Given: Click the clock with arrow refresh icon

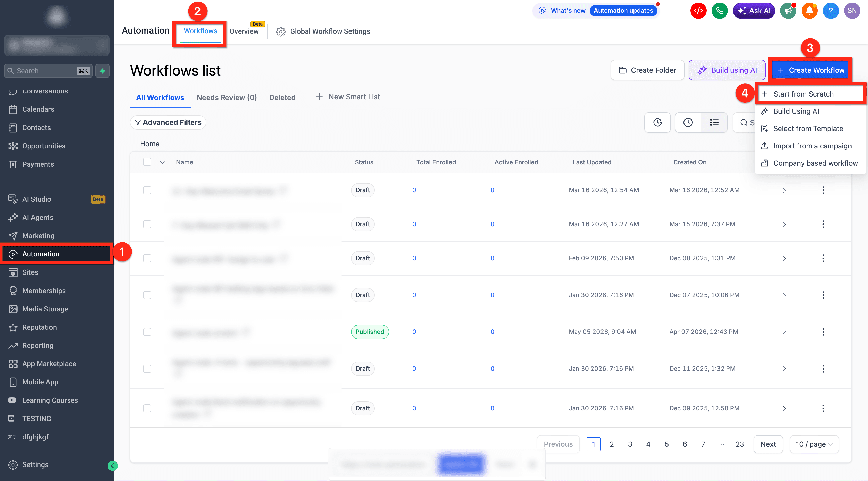Looking at the screenshot, I should [657, 122].
